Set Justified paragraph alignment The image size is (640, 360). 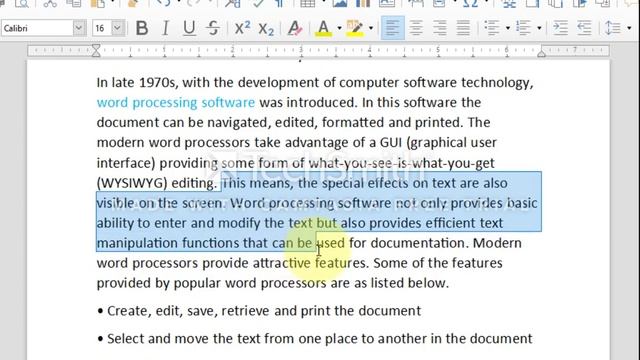[463, 28]
